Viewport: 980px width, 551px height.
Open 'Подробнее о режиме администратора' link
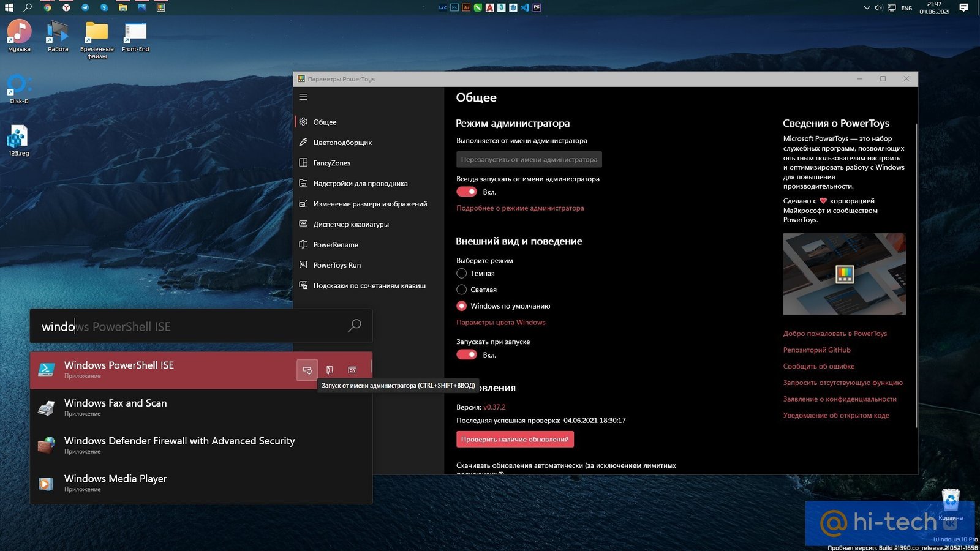coord(520,208)
